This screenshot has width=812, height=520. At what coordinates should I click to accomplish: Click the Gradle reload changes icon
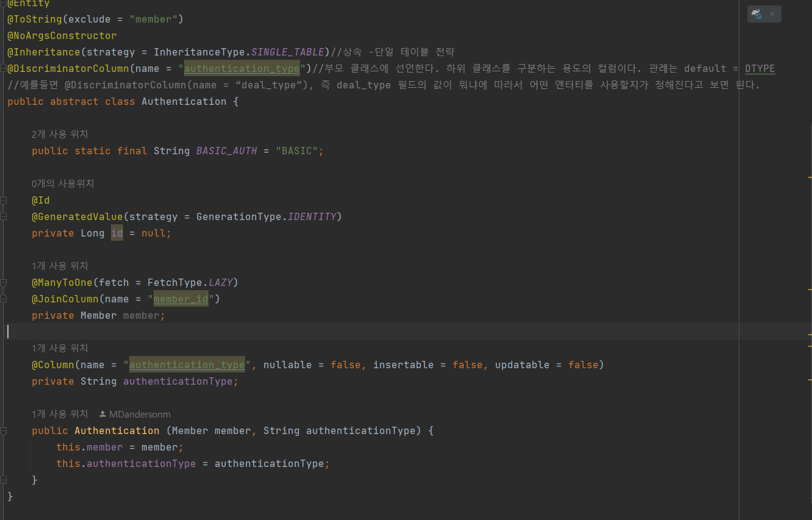(x=757, y=14)
